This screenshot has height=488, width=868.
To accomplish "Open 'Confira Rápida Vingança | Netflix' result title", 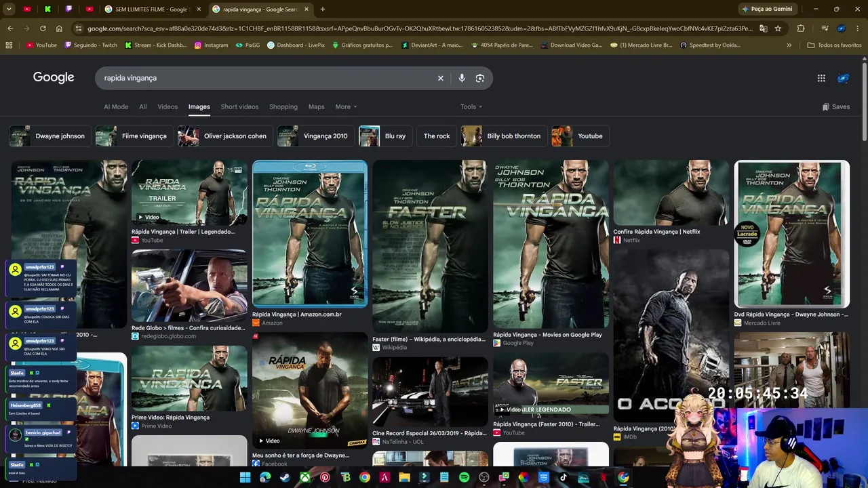I will click(x=656, y=232).
